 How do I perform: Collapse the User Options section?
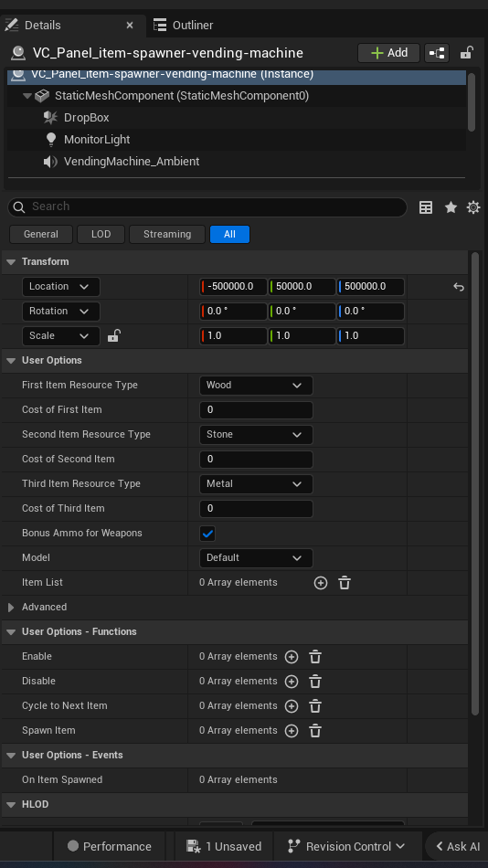(11, 360)
